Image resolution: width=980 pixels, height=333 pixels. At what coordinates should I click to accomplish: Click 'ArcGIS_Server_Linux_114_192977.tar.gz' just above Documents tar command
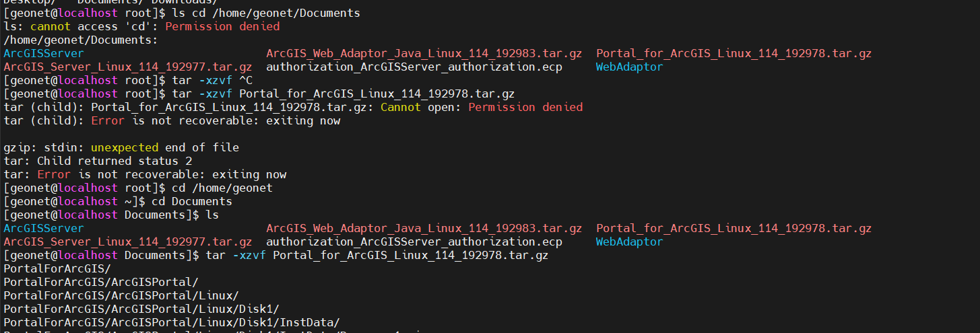[x=128, y=242]
